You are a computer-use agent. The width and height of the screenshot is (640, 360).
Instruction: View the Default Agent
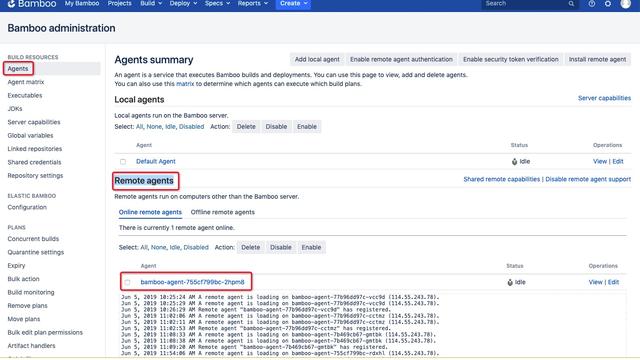tap(600, 162)
